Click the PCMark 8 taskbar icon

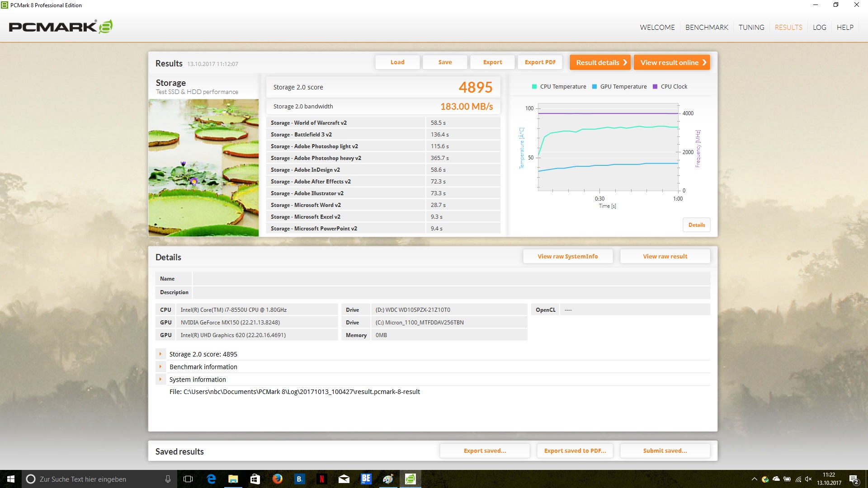coord(410,479)
